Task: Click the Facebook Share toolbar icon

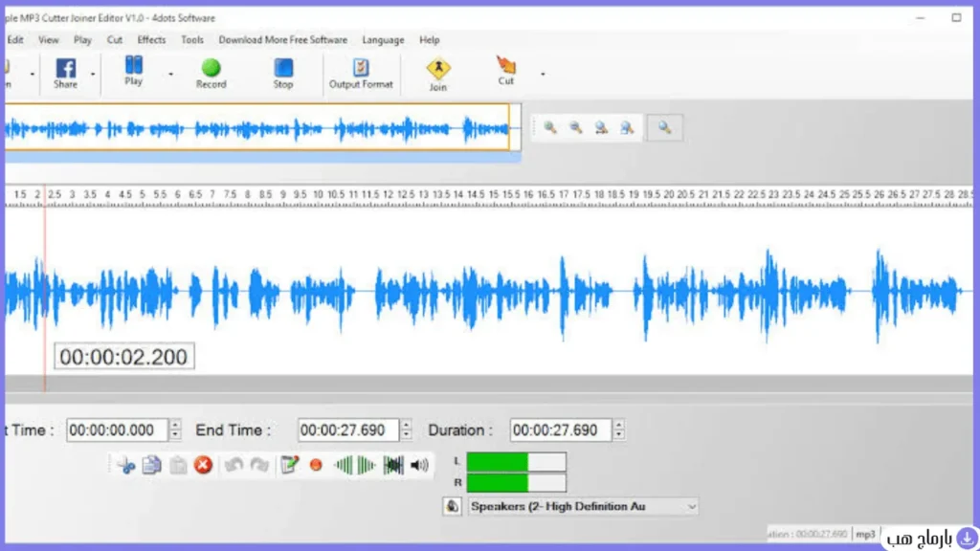Action: (66, 73)
